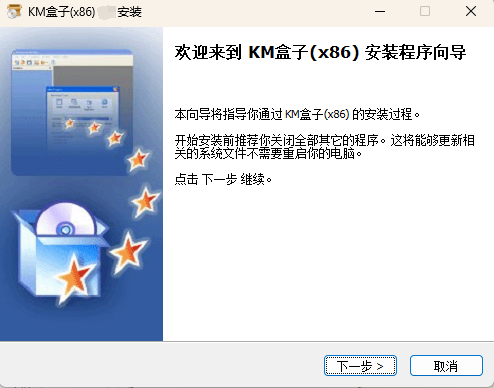Cancel setup with the 取消 button

click(x=446, y=366)
